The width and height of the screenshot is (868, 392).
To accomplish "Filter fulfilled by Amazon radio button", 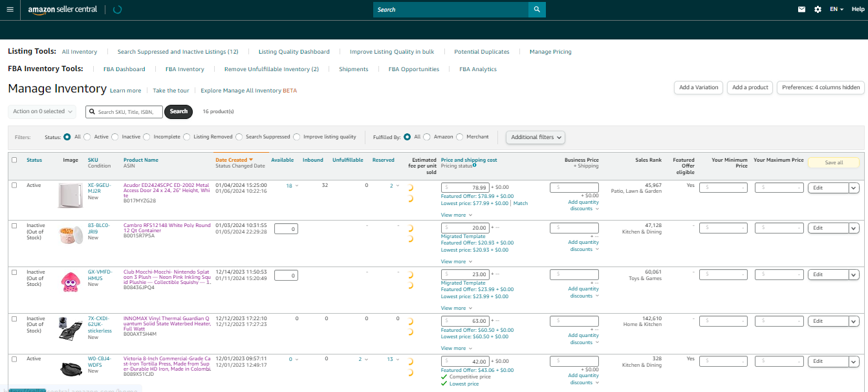I will pos(427,137).
